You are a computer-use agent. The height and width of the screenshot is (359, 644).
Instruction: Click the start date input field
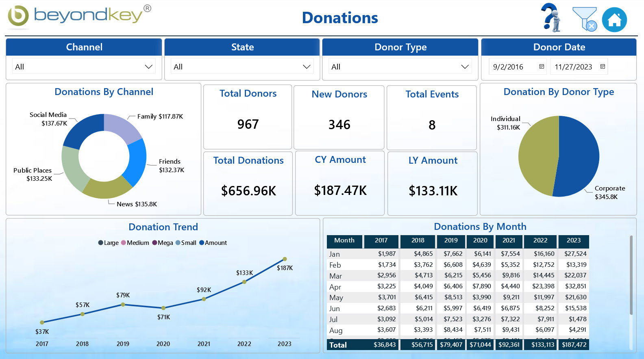[513, 67]
